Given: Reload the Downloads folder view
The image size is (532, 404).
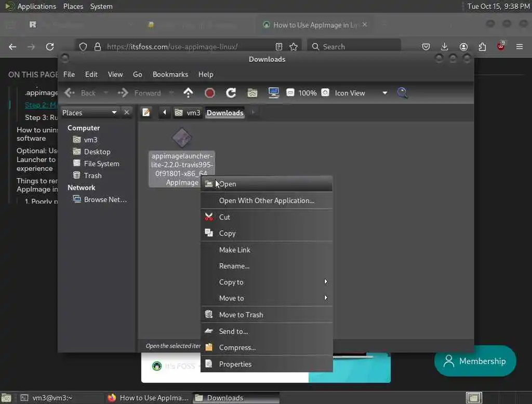Looking at the screenshot, I should tap(231, 92).
